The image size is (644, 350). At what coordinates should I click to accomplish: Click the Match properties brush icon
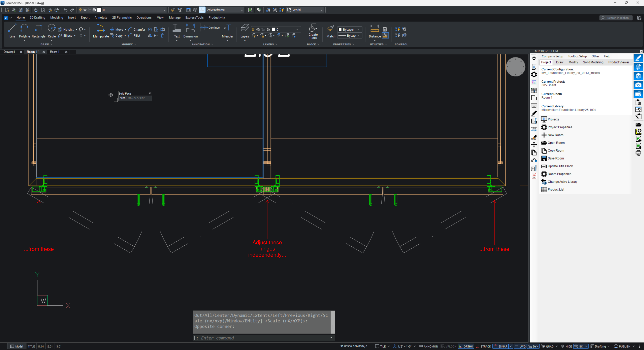coord(330,29)
